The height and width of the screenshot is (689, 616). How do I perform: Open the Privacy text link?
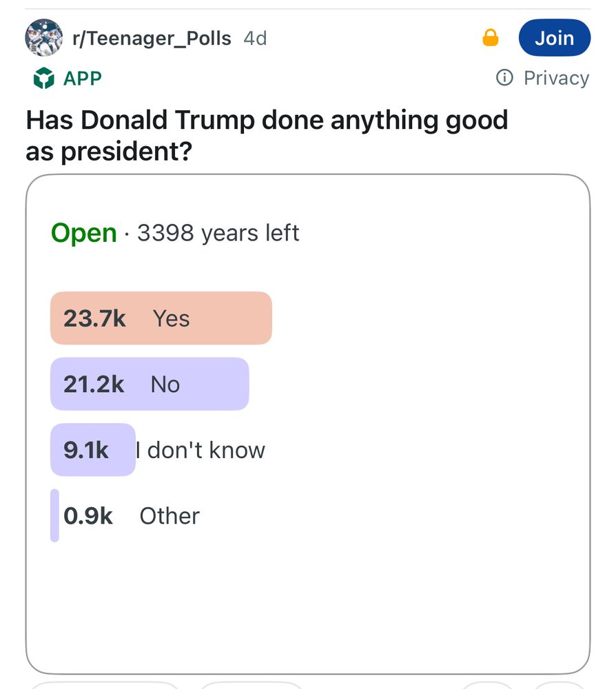(556, 78)
